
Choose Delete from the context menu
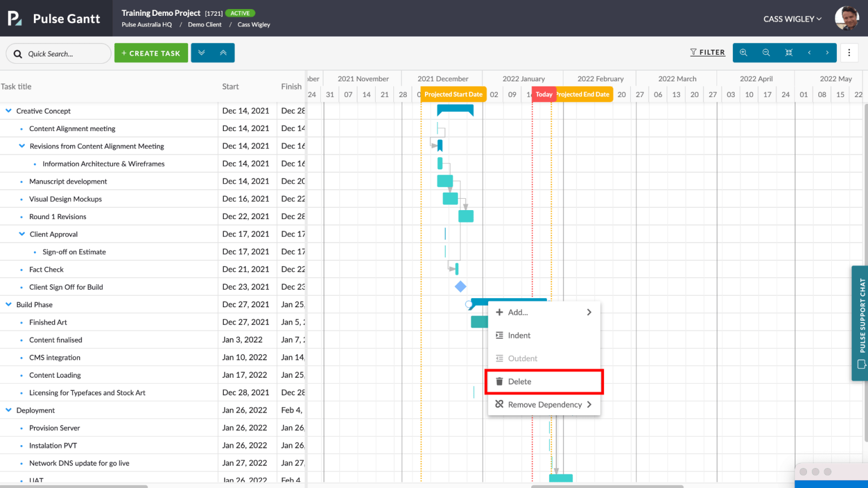[544, 382]
